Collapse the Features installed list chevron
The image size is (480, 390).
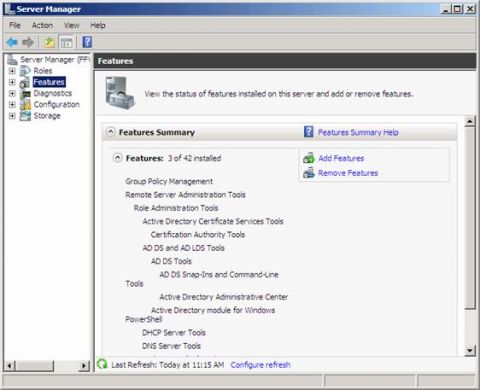click(118, 158)
